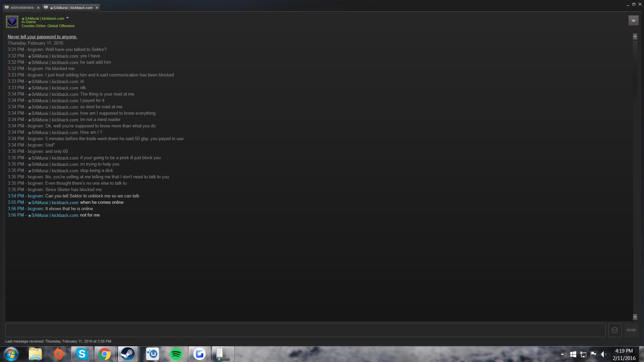Launch Skype from the taskbar
Image resolution: width=644 pixels, height=362 pixels.
pyautogui.click(x=82, y=354)
